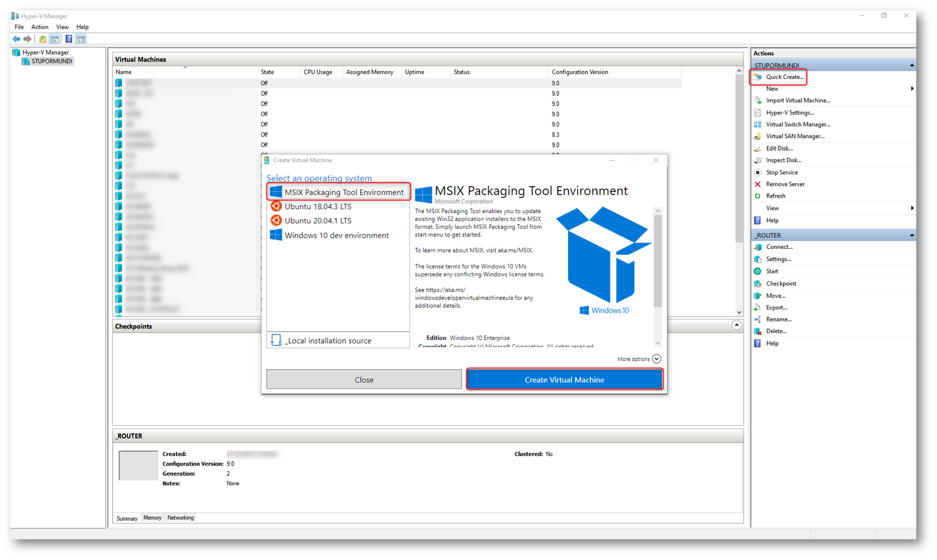The image size is (937, 560).
Task: Switch to the Networking tab
Action: 180,517
